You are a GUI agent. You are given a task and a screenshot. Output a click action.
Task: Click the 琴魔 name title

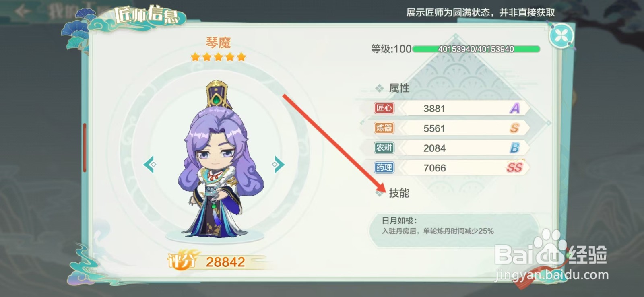tap(218, 42)
